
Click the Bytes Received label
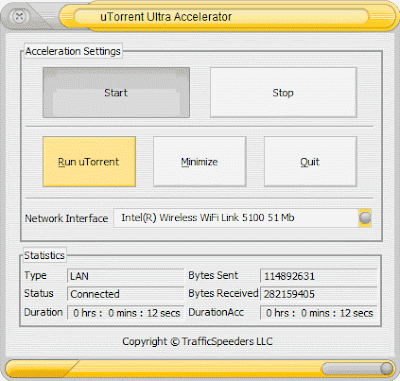[223, 293]
